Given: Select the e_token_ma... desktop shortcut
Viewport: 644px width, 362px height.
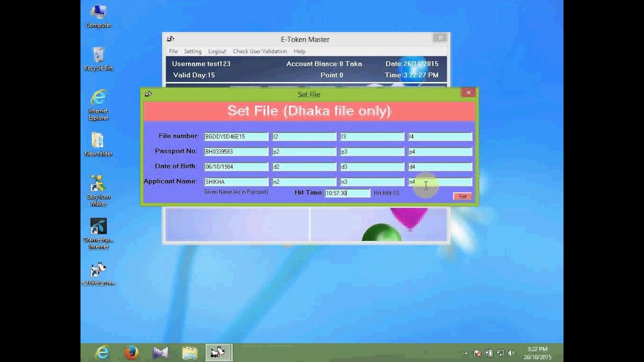Looking at the screenshot, I should 98,274.
